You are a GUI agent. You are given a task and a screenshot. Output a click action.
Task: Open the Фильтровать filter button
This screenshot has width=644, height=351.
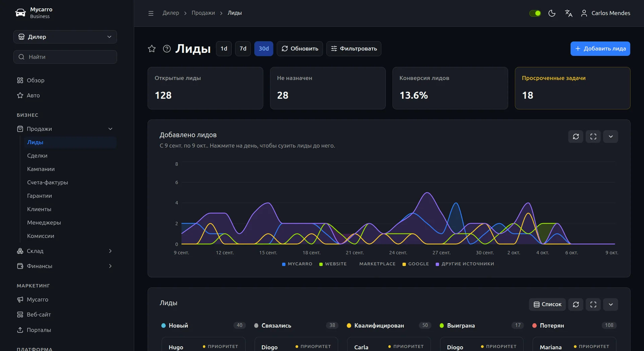354,49
